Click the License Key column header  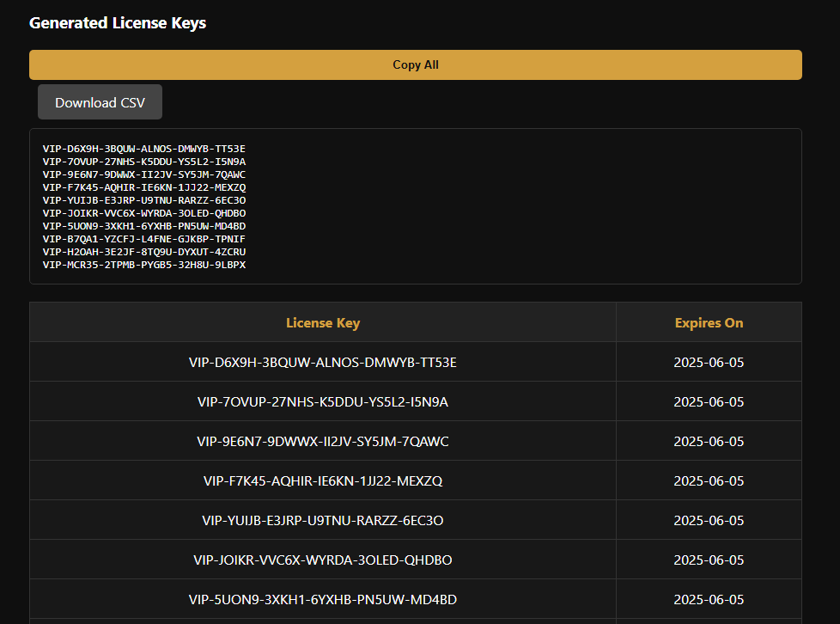click(323, 322)
